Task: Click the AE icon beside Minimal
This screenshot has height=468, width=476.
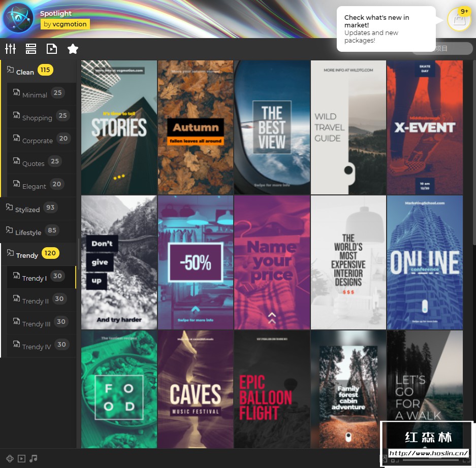Action: click(x=16, y=92)
